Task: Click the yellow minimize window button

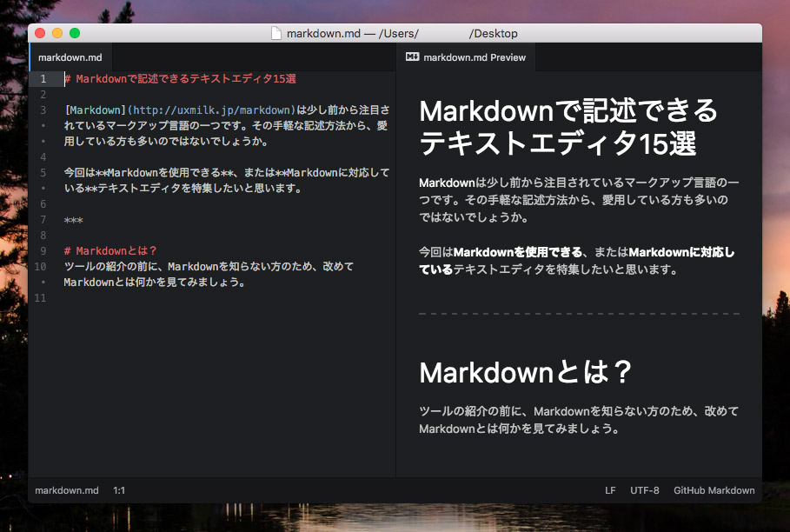Action: coord(57,33)
